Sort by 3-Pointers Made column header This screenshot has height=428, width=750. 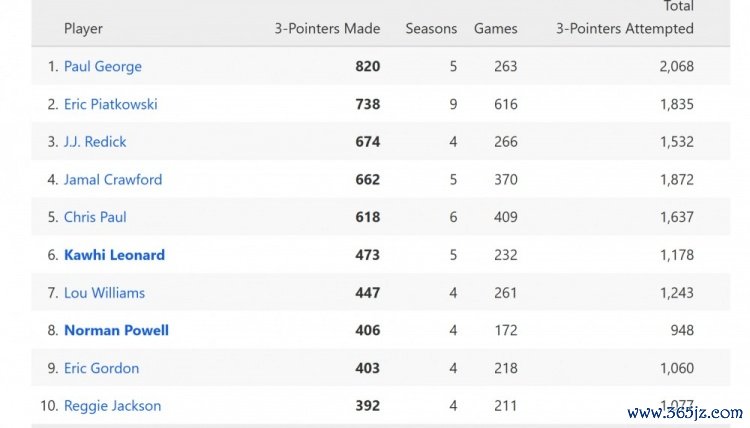327,29
